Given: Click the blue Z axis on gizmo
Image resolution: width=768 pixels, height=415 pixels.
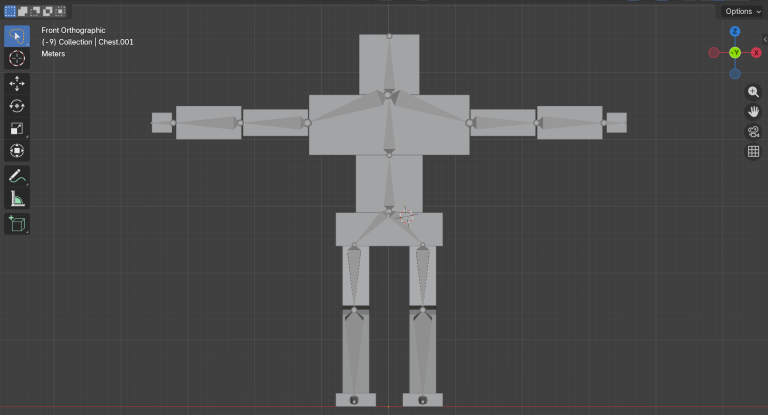Looking at the screenshot, I should coord(735,32).
